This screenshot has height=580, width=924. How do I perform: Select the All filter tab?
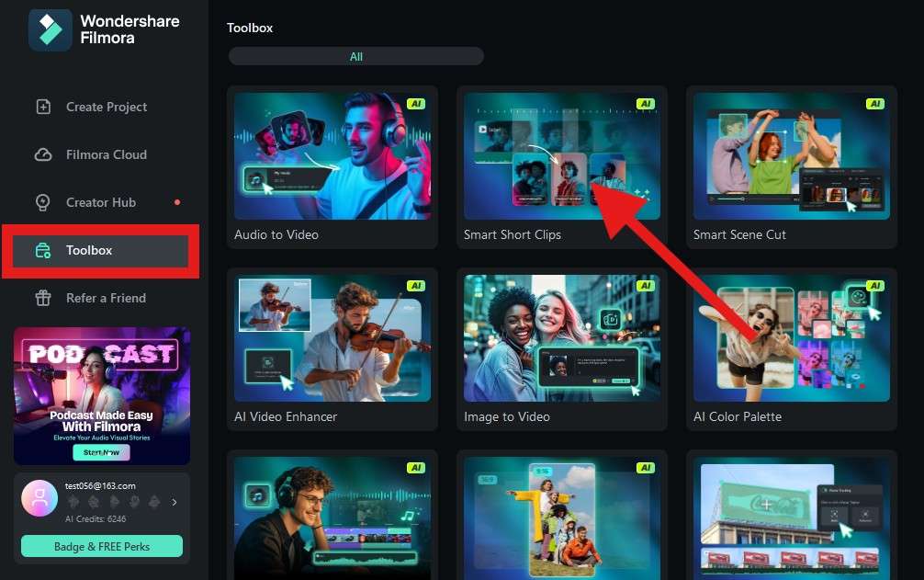(356, 57)
